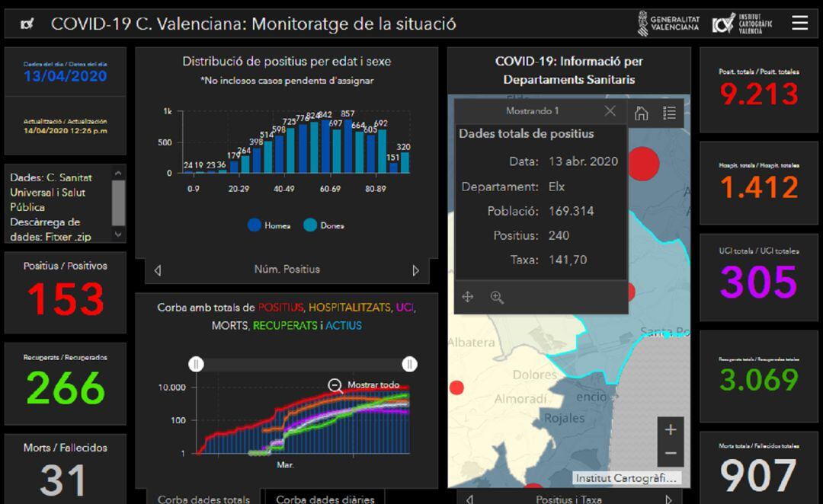Click the cursor icon in the title bar
The width and height of the screenshot is (823, 504).
pyautogui.click(x=27, y=23)
